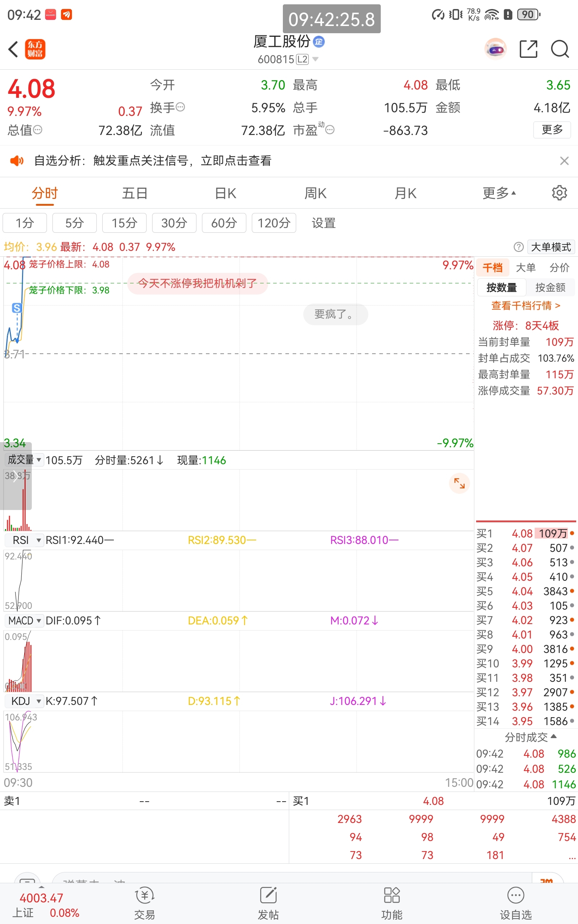Image resolution: width=578 pixels, height=924 pixels.
Task: Toggle order book to 按数量
Action: (x=501, y=287)
